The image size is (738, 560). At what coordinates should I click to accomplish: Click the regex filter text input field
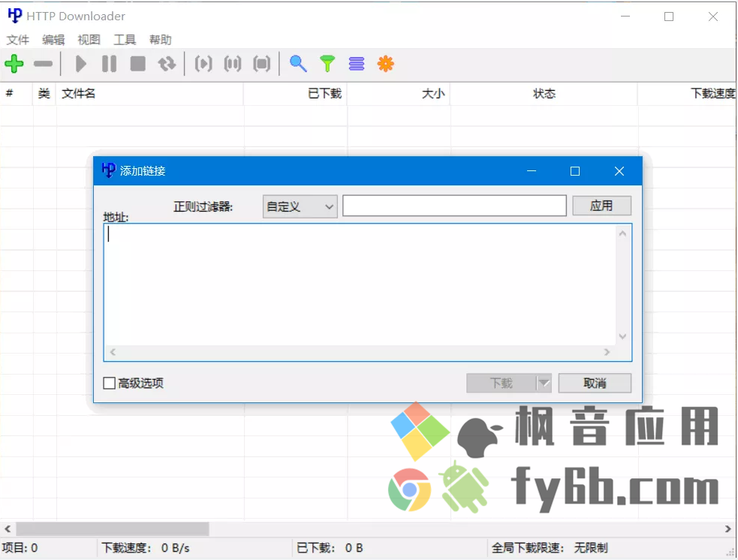coord(454,206)
